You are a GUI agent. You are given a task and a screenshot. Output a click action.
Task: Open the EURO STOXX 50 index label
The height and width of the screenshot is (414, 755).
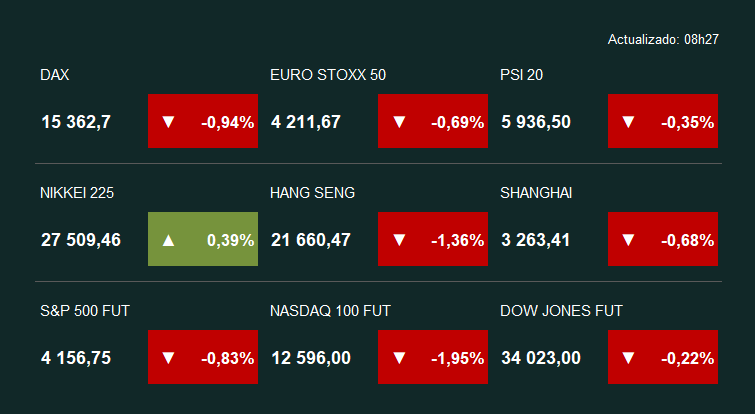pyautogui.click(x=328, y=75)
